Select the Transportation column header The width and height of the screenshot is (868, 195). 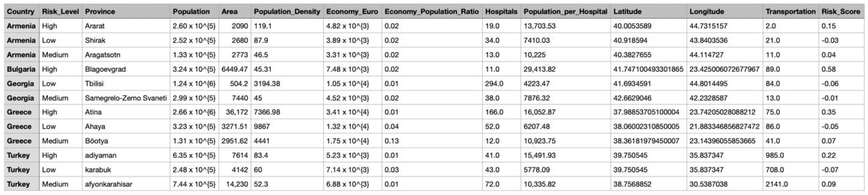(x=790, y=12)
